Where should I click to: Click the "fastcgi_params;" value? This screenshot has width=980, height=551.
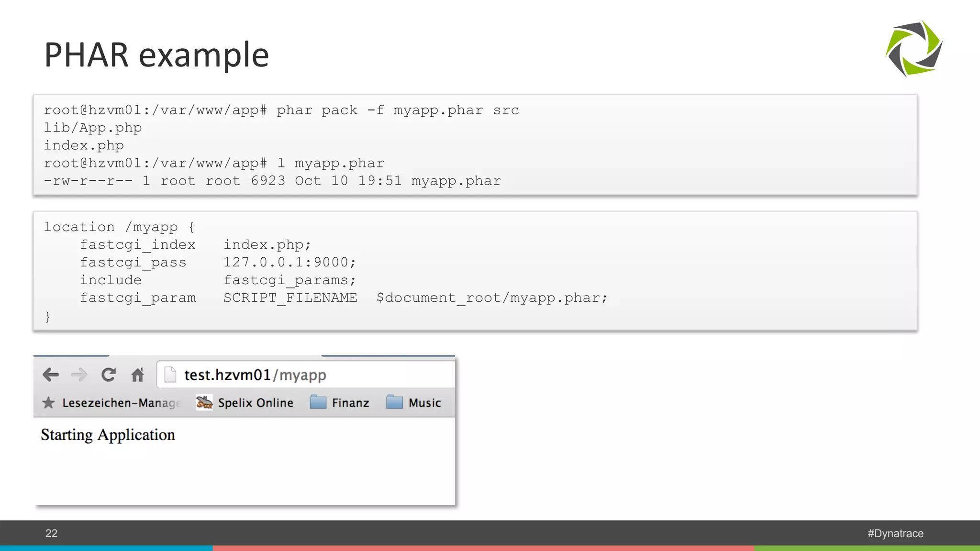pyautogui.click(x=290, y=280)
